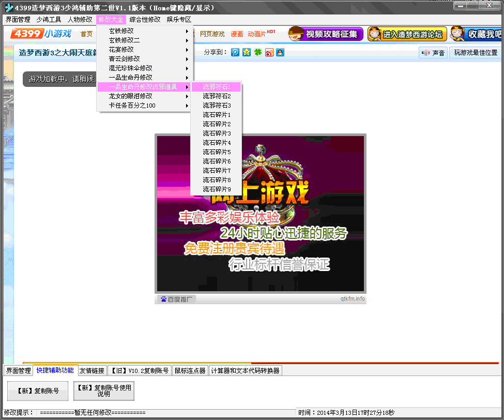The image size is (504, 420).
Task: Toggle game sound with 声音 button
Action: [433, 53]
